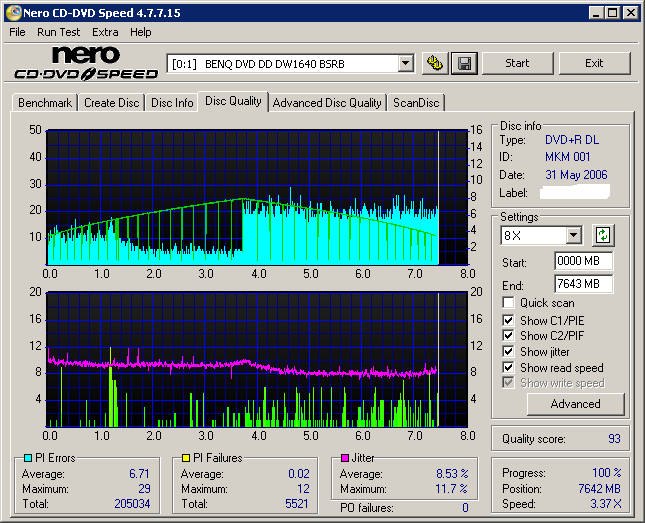Click the Start button
The height and width of the screenshot is (523, 645).
(x=517, y=63)
